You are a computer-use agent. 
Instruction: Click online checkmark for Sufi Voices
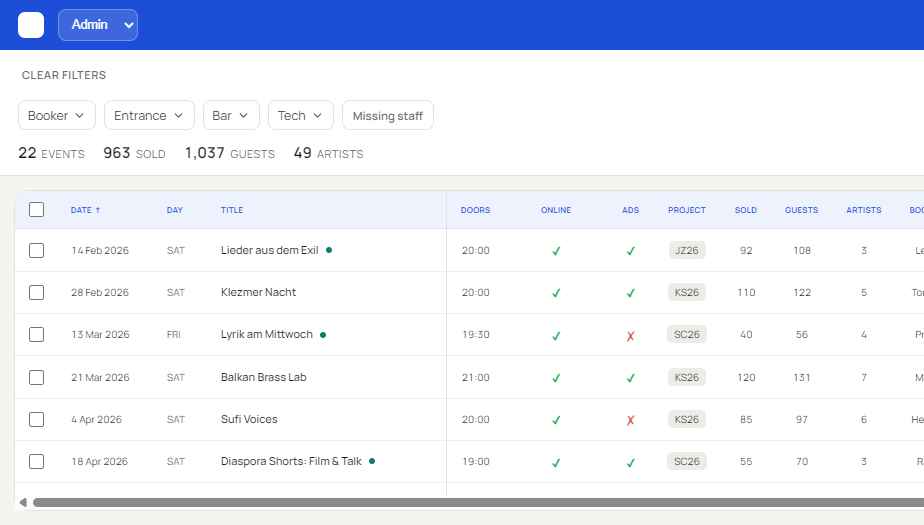(x=556, y=420)
